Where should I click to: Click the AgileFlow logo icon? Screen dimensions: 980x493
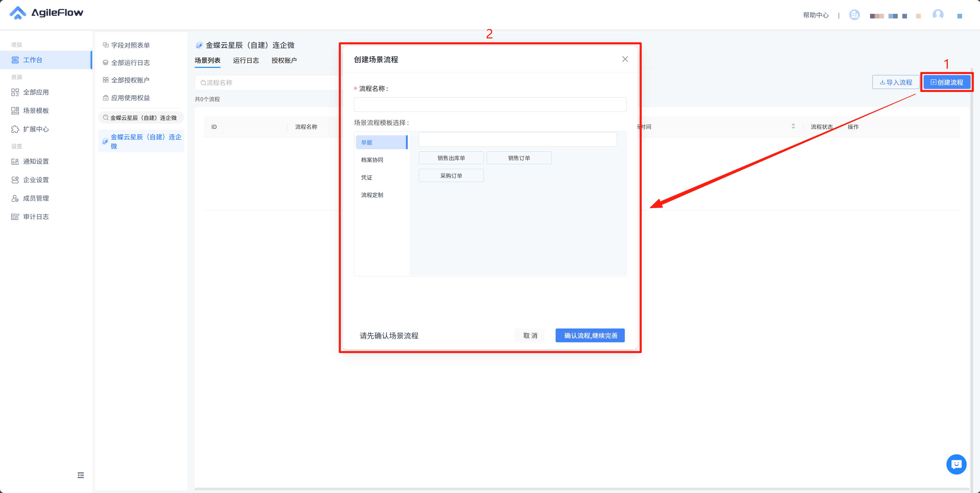click(17, 13)
